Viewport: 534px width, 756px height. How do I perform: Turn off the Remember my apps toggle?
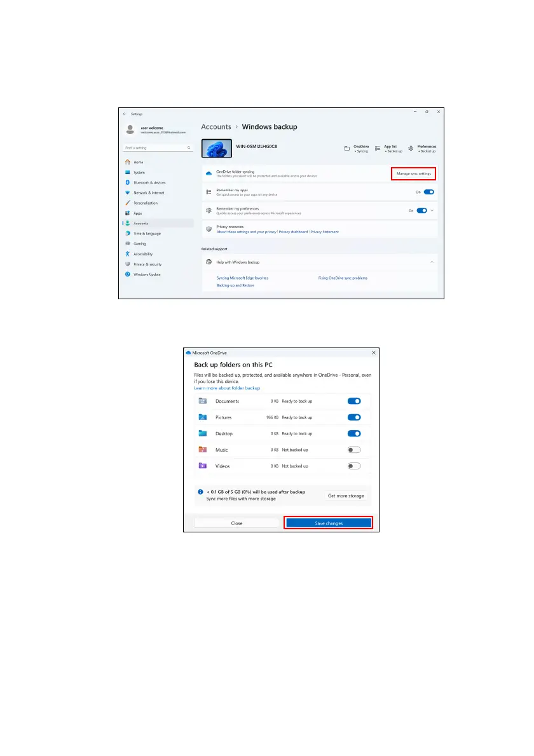coord(429,192)
